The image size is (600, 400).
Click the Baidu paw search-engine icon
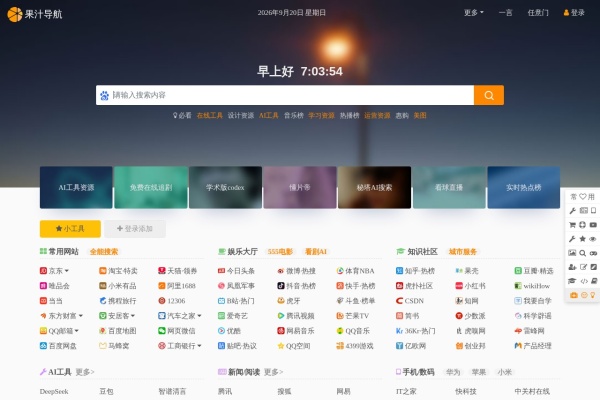(104, 95)
